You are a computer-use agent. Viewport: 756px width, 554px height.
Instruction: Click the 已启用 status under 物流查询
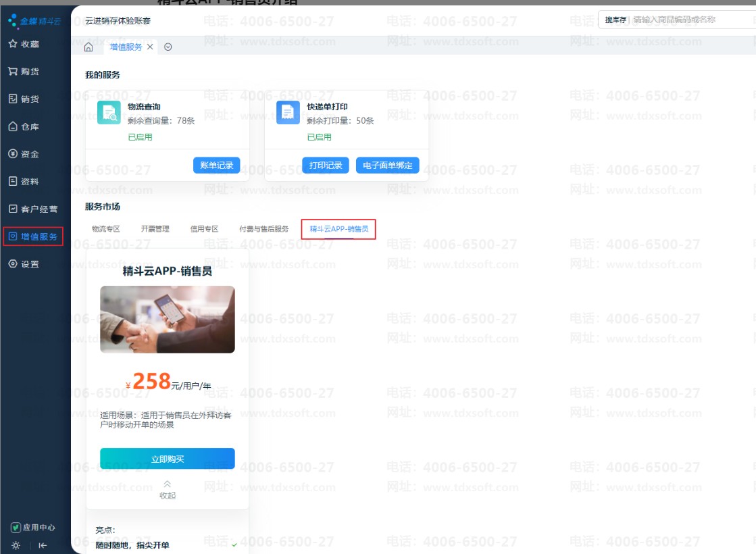(140, 137)
